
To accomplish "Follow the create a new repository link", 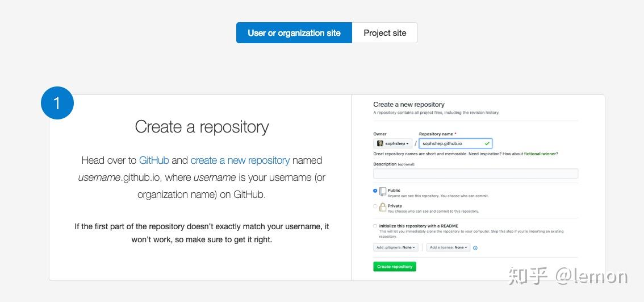I will coord(240,160).
